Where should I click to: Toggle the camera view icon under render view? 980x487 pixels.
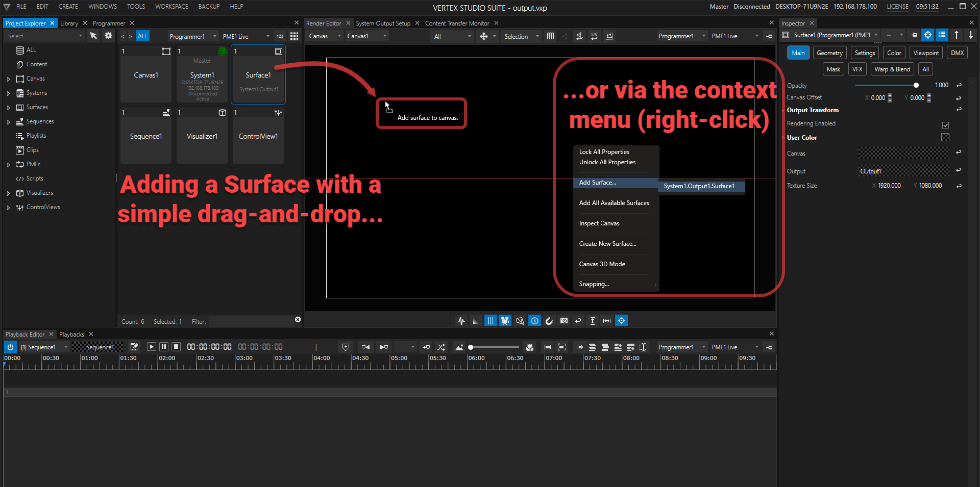(505, 321)
